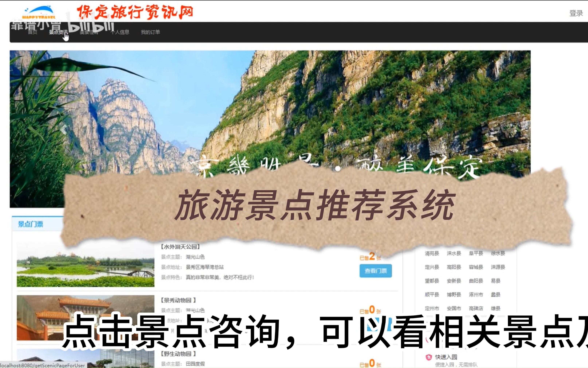Click the 景秀区海琴湾总站 address text
The width and height of the screenshot is (588, 368).
[x=205, y=267]
